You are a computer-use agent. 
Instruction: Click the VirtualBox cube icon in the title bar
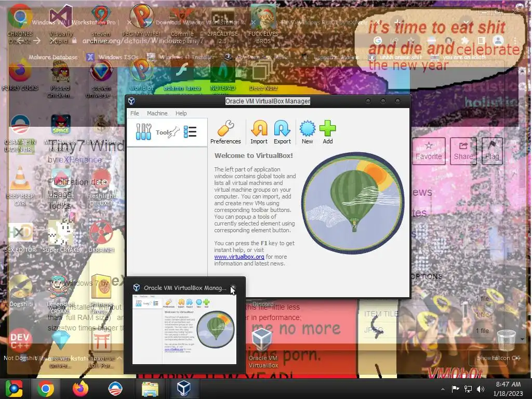tap(131, 101)
